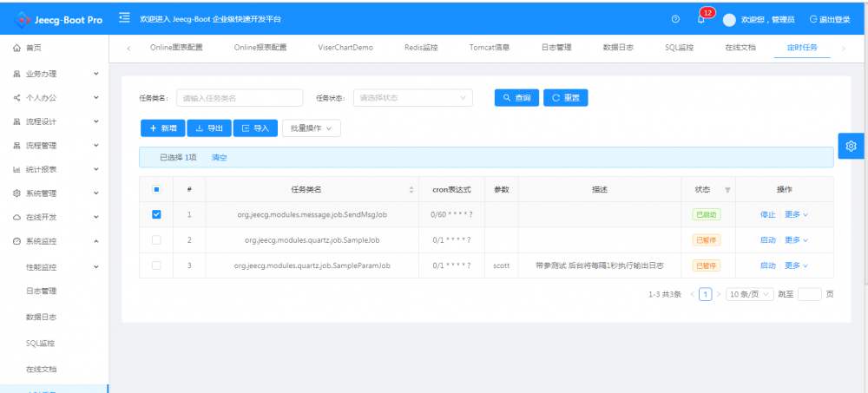Click the 任务类名 text input field
Viewport: 868px width, 393px height.
tap(240, 98)
